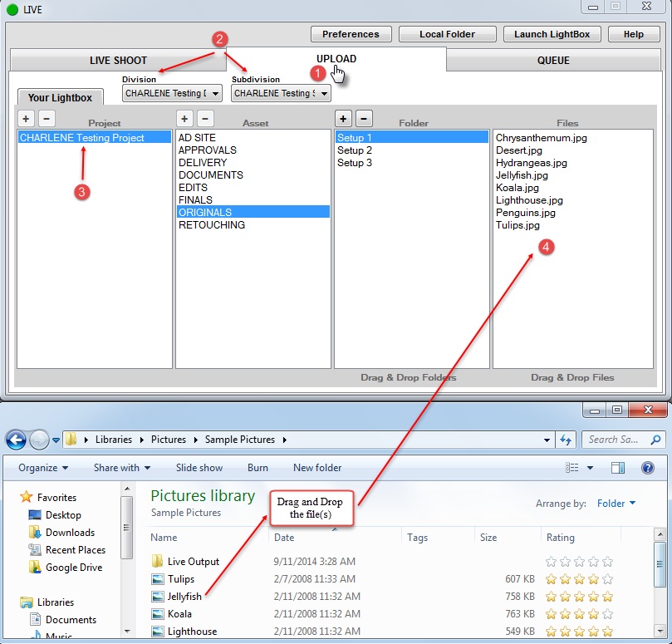Image resolution: width=672 pixels, height=644 pixels.
Task: Click the Launch LightBox button
Action: (x=552, y=34)
